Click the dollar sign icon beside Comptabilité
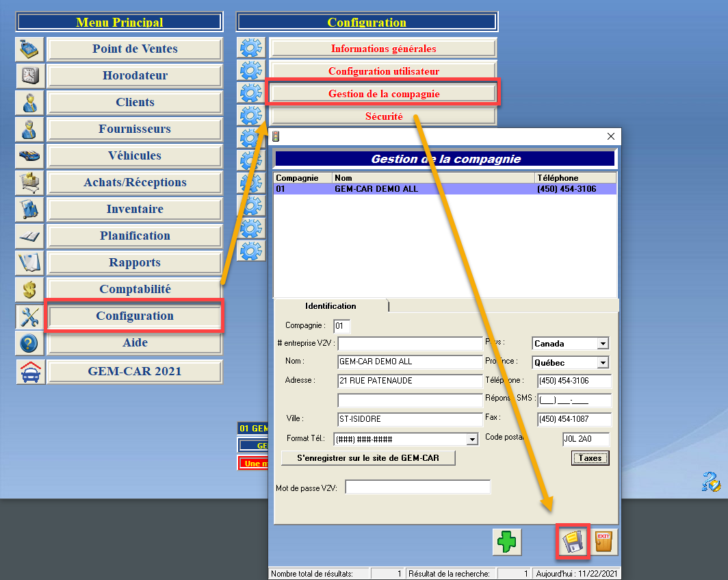 point(29,290)
